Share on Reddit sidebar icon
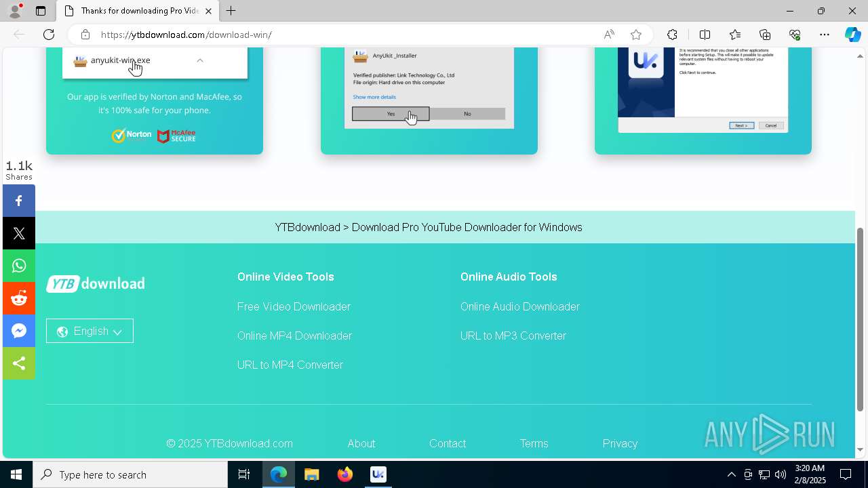Image resolution: width=868 pixels, height=488 pixels. pyautogui.click(x=19, y=298)
